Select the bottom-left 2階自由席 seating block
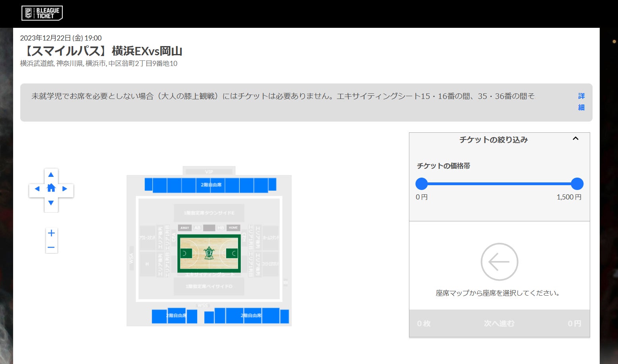Screen dimensions: 618x364 (175, 316)
